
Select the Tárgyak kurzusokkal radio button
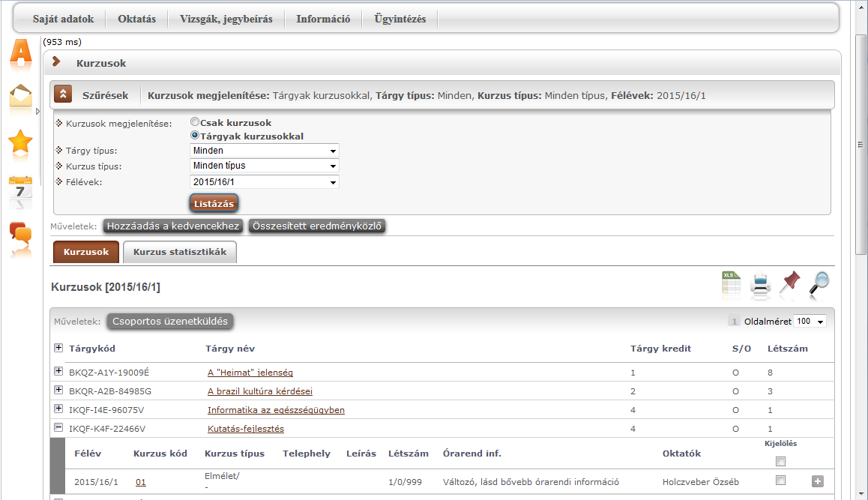coord(195,135)
